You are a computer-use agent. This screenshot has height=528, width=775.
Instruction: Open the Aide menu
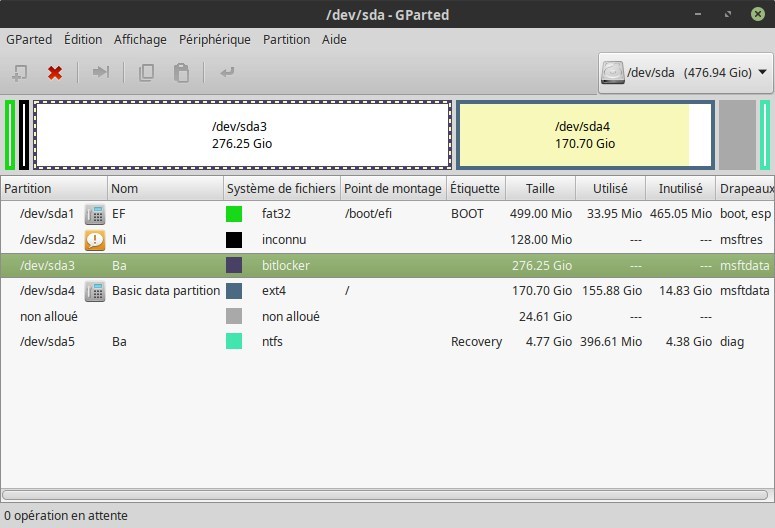point(334,40)
